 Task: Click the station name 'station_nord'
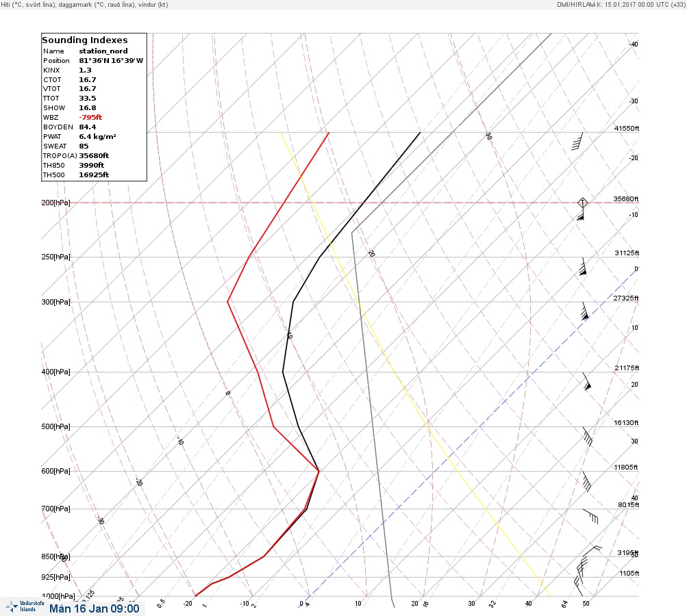[103, 51]
